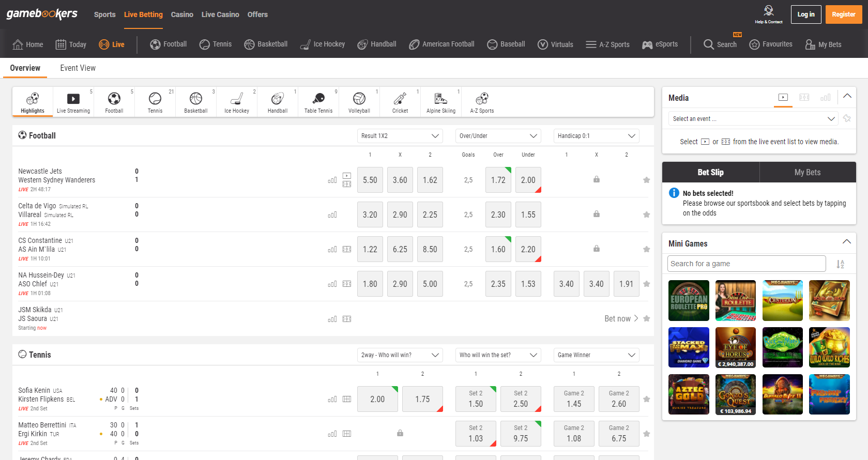Screen dimensions: 868x460
Task: Switch to My Bets tab in bet slip
Action: pos(807,173)
